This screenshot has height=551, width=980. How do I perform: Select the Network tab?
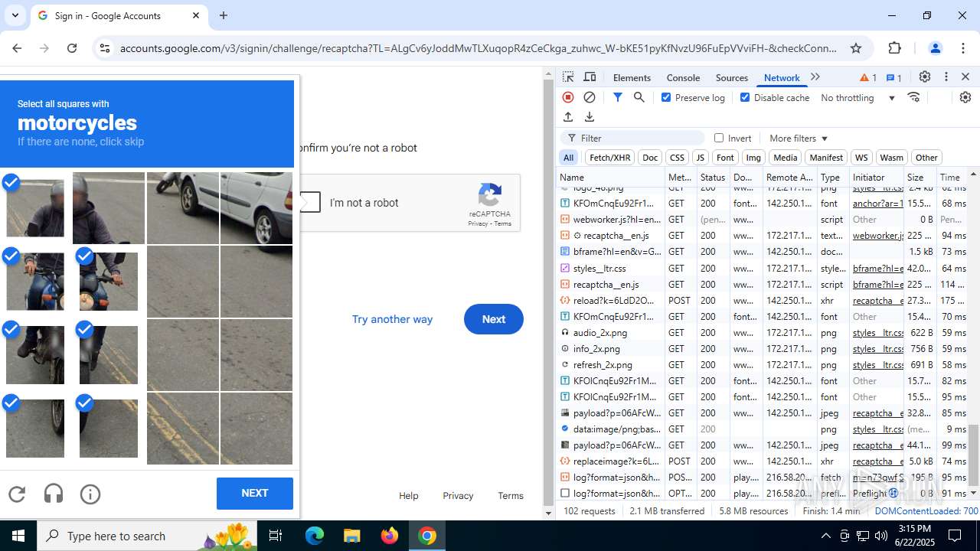click(x=782, y=77)
